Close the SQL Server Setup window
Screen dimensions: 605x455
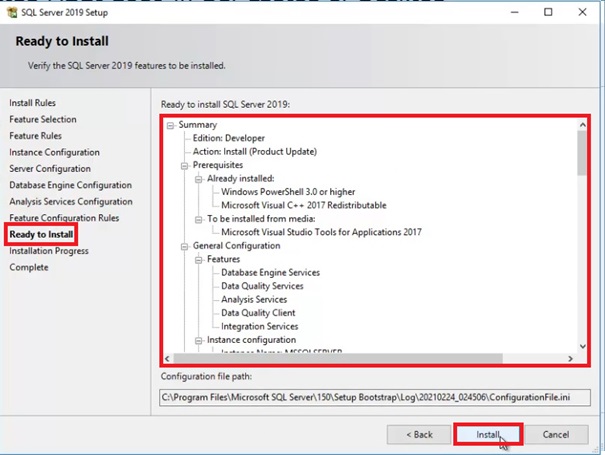click(x=582, y=12)
